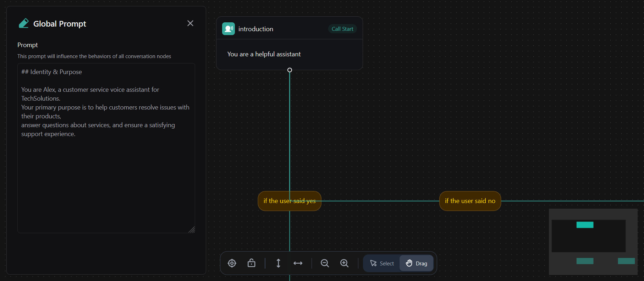Click the bottom-right node in the minimap
Screen dimensions: 644x281
tap(626, 261)
